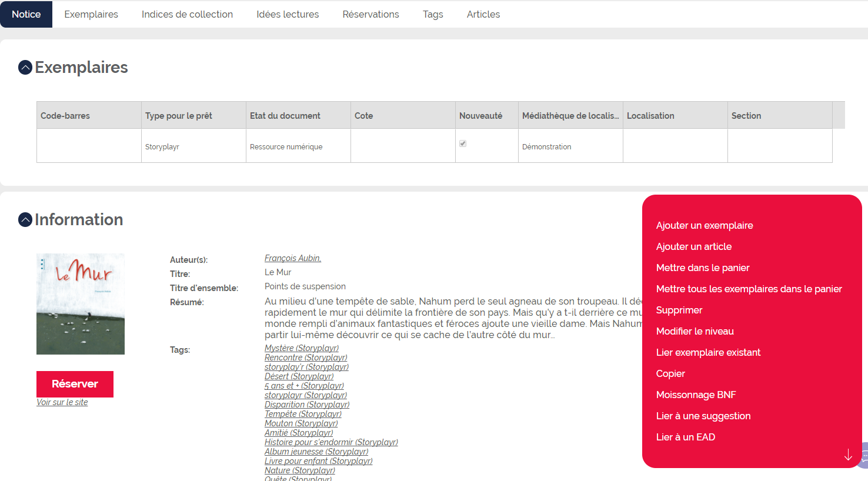Viewport: 868px width, 481px height.
Task: Click the Réserver button
Action: click(75, 384)
